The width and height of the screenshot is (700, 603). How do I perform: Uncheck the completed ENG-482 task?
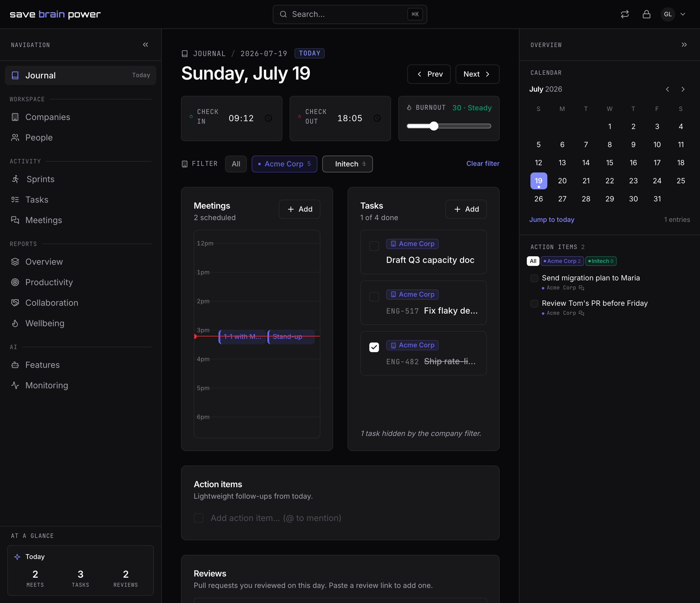pos(374,347)
